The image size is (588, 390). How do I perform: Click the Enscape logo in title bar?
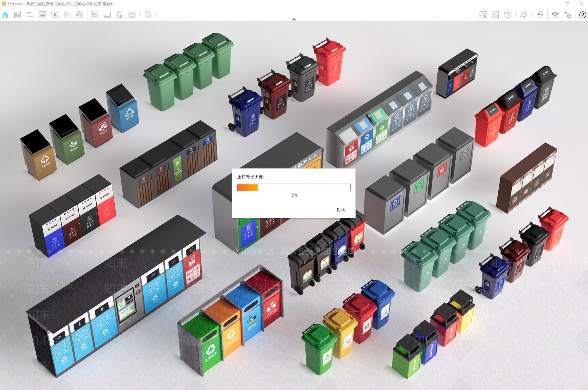point(4,4)
